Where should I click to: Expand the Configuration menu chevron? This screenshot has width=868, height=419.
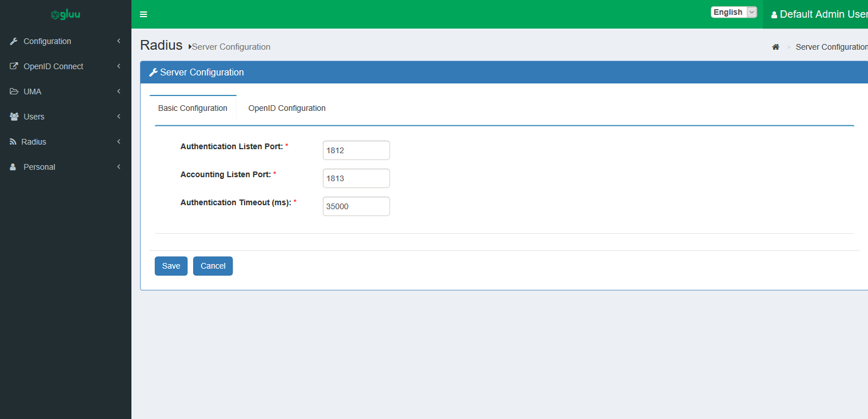coord(118,41)
